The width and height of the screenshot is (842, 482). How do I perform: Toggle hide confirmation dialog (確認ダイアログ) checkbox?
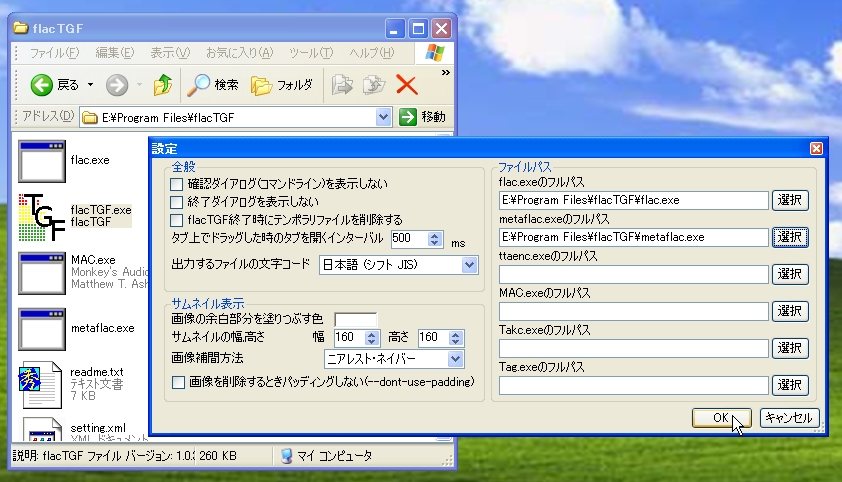(x=177, y=184)
